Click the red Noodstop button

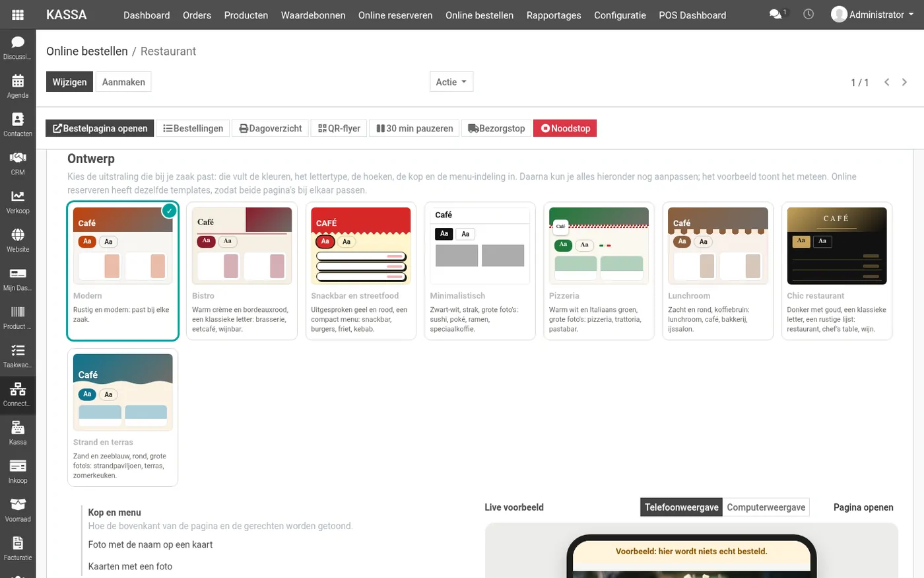565,128
